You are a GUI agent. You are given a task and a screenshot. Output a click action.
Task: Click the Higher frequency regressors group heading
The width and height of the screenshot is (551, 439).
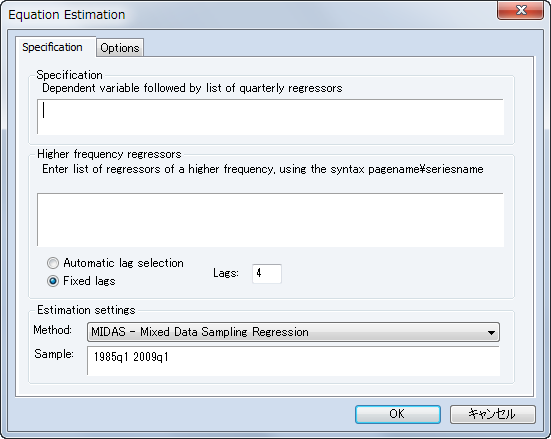pyautogui.click(x=109, y=154)
